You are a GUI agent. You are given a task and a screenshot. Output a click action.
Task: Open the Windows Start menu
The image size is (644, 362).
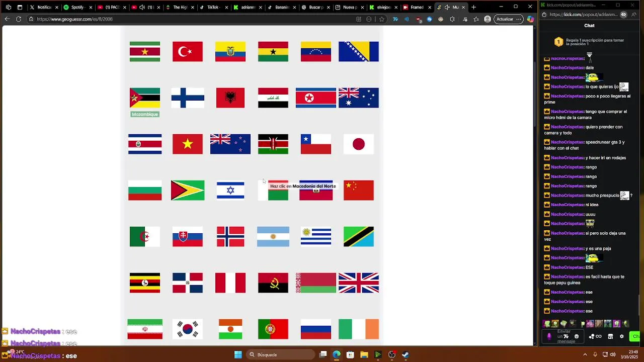tap(238, 354)
